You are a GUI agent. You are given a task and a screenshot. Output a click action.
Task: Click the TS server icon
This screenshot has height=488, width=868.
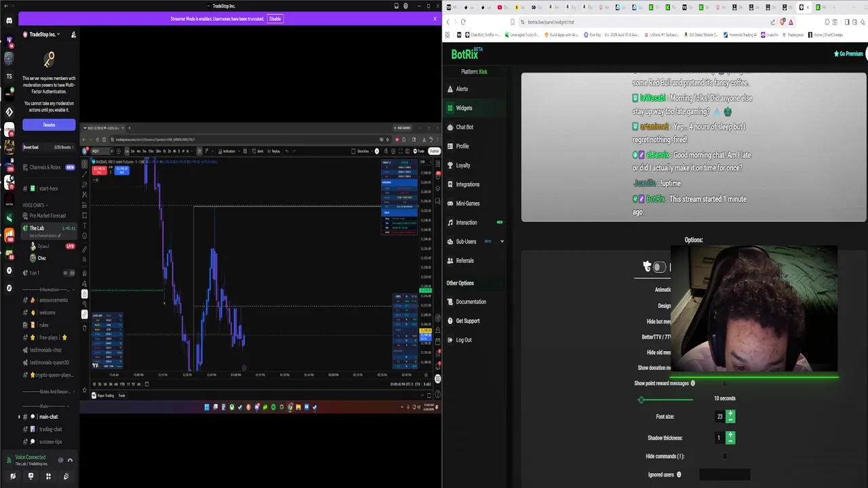[9, 76]
